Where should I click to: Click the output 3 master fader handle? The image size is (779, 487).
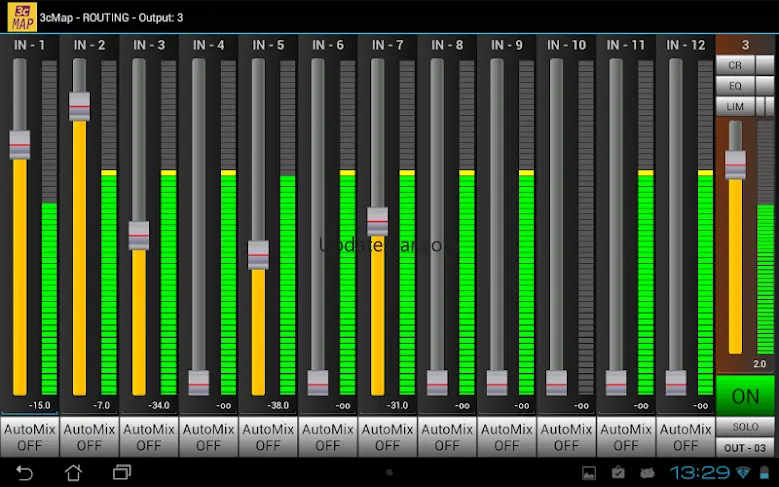pos(735,164)
